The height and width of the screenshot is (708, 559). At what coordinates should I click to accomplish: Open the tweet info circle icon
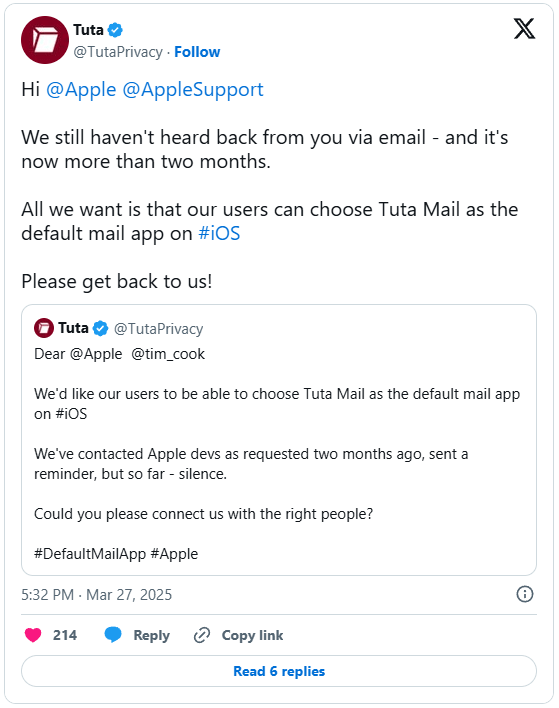(x=524, y=594)
